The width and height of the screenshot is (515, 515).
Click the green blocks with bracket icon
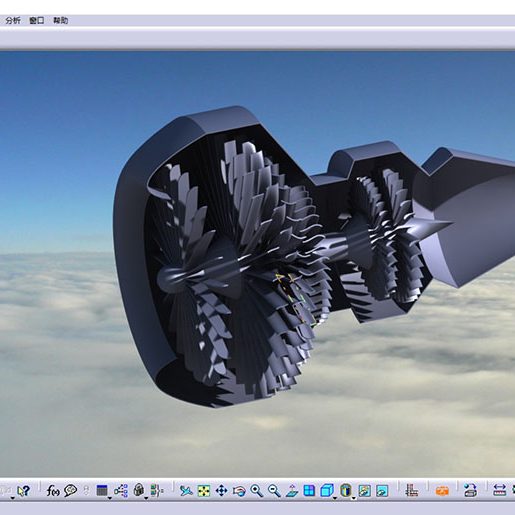pyautogui.click(x=157, y=490)
